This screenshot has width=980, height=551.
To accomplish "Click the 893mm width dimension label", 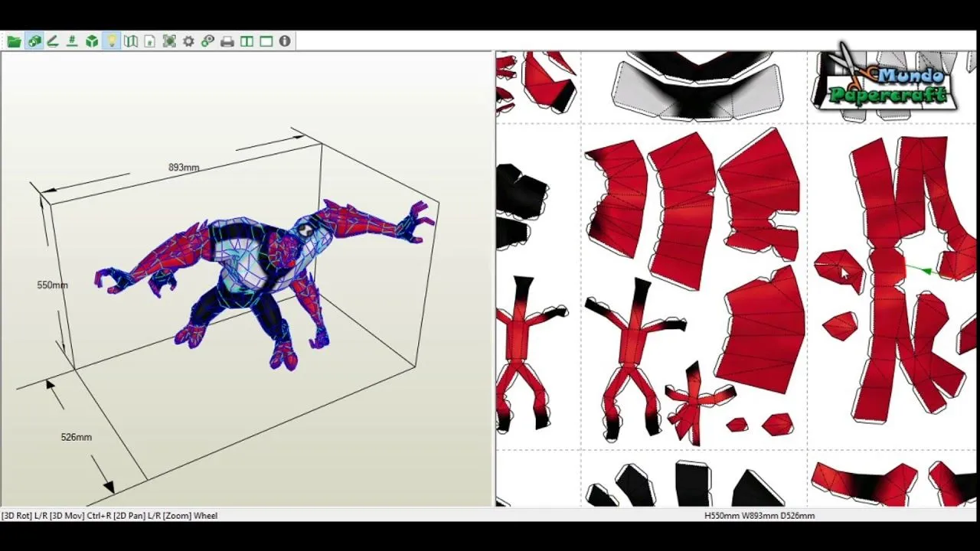I will pos(184,168).
